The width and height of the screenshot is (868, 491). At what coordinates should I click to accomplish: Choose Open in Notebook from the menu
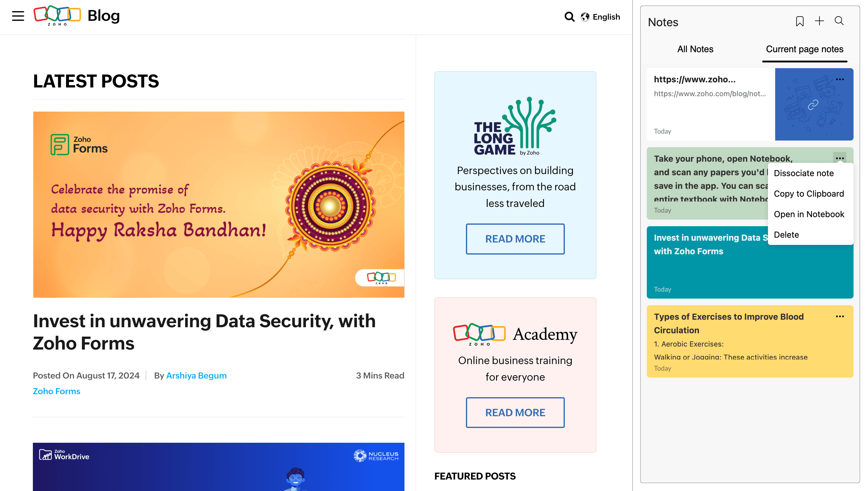click(x=809, y=214)
